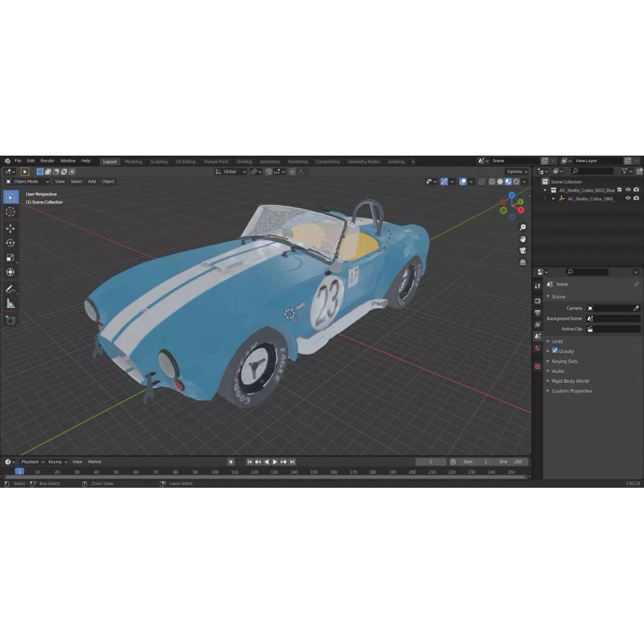The height and width of the screenshot is (644, 644).
Task: Create new scene with copy icon
Action: click(544, 161)
